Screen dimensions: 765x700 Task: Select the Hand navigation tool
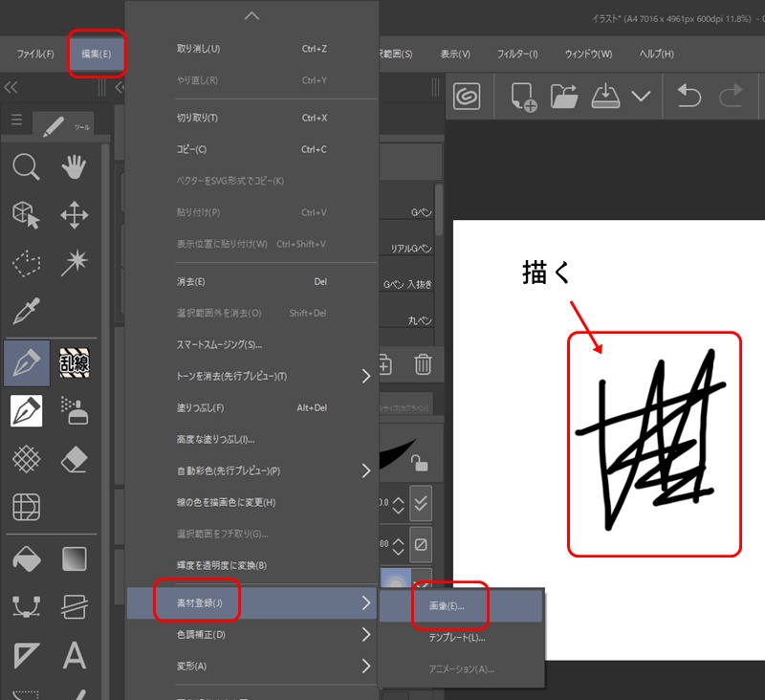(x=75, y=167)
